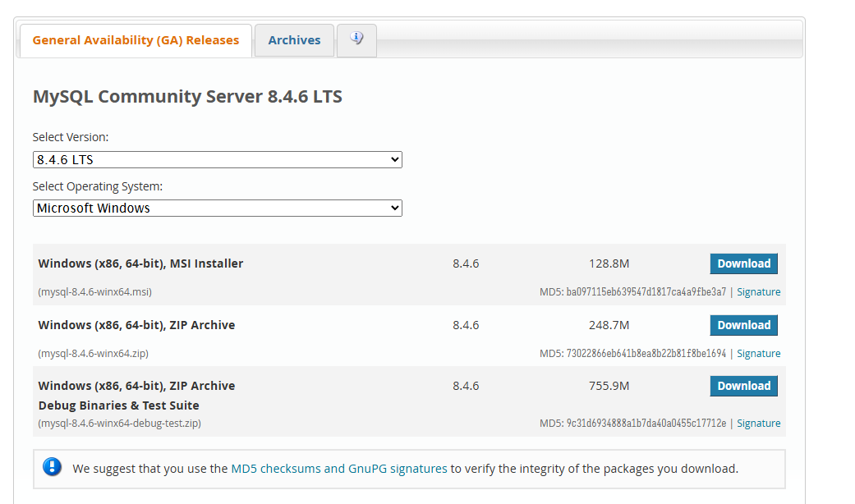This screenshot has height=504, width=855.
Task: Click the MD5 hash starting with 9c31d693
Action: pyautogui.click(x=646, y=424)
